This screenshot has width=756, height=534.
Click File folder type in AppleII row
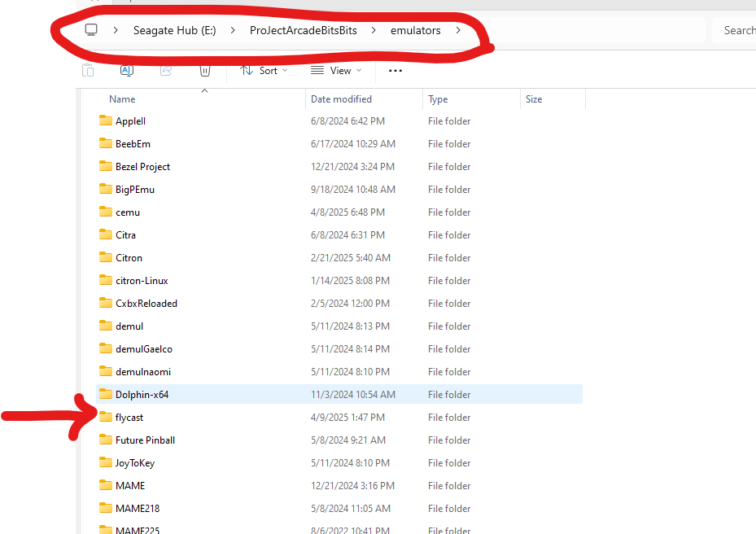tap(449, 121)
